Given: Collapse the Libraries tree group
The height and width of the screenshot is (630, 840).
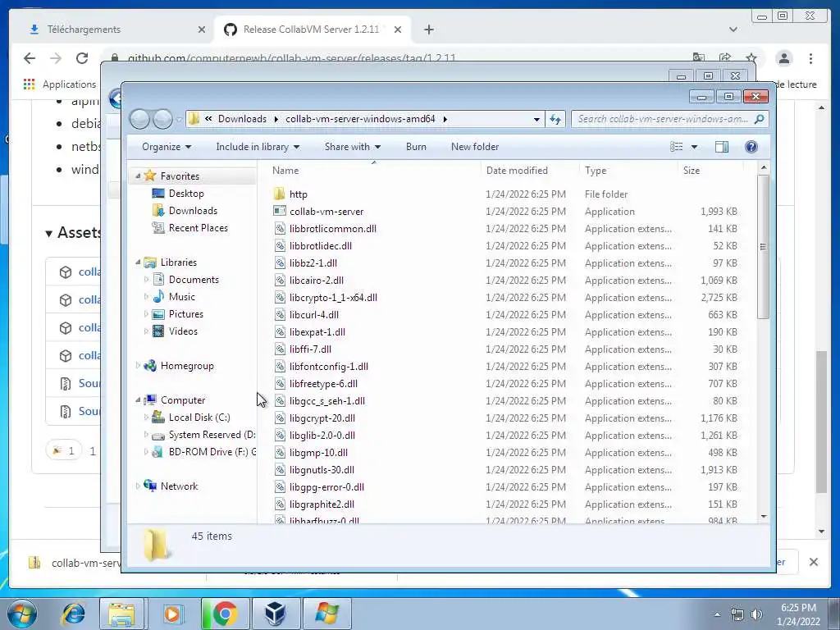Looking at the screenshot, I should coord(138,262).
